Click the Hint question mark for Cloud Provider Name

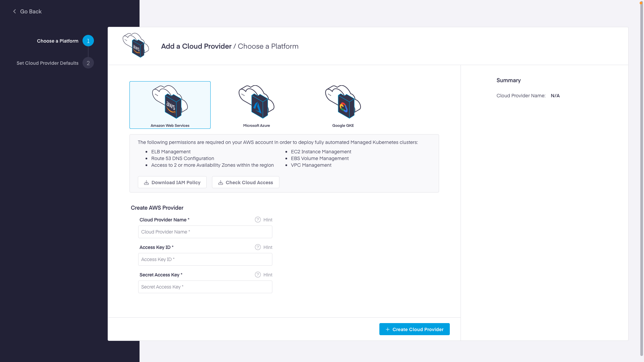click(x=258, y=220)
